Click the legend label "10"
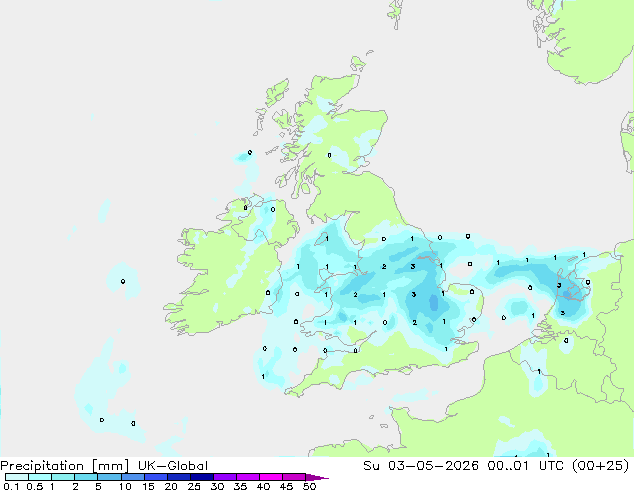The height and width of the screenshot is (490, 634). pyautogui.click(x=125, y=486)
